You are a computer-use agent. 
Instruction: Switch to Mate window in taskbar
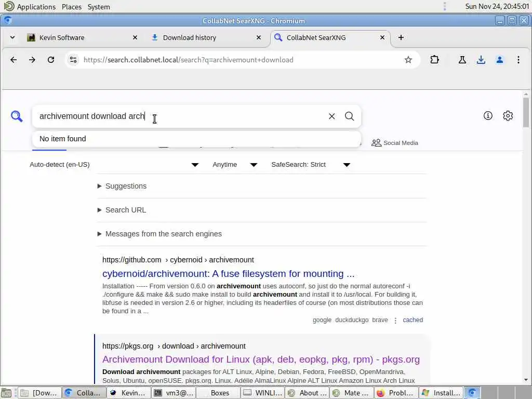(x=352, y=393)
